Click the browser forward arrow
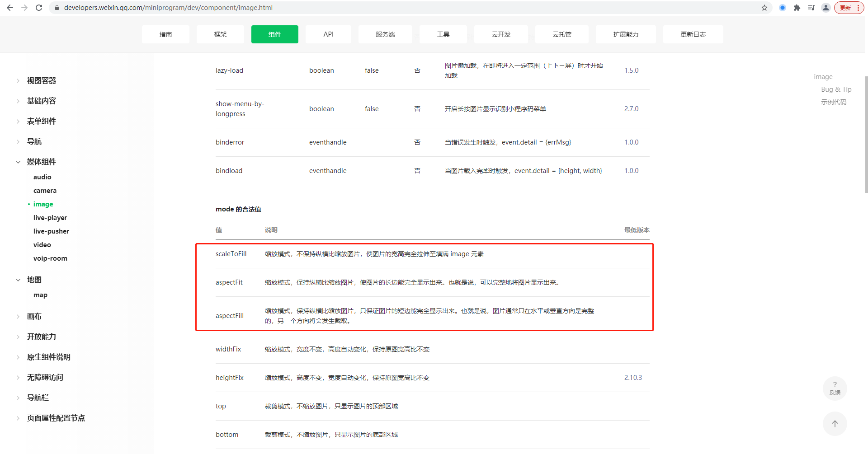 pos(24,8)
